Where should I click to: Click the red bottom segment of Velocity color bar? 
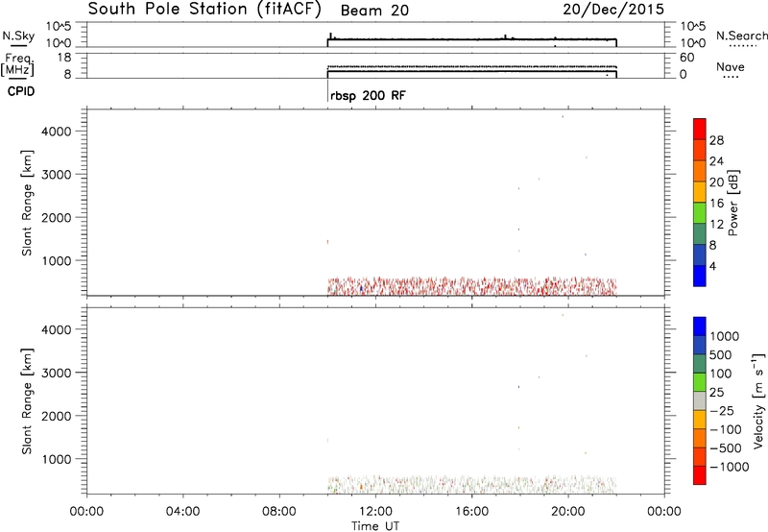pos(700,475)
